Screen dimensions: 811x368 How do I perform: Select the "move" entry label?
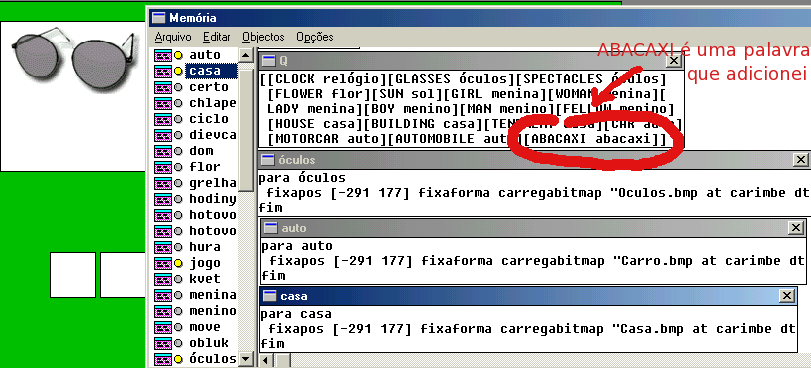pos(205,327)
